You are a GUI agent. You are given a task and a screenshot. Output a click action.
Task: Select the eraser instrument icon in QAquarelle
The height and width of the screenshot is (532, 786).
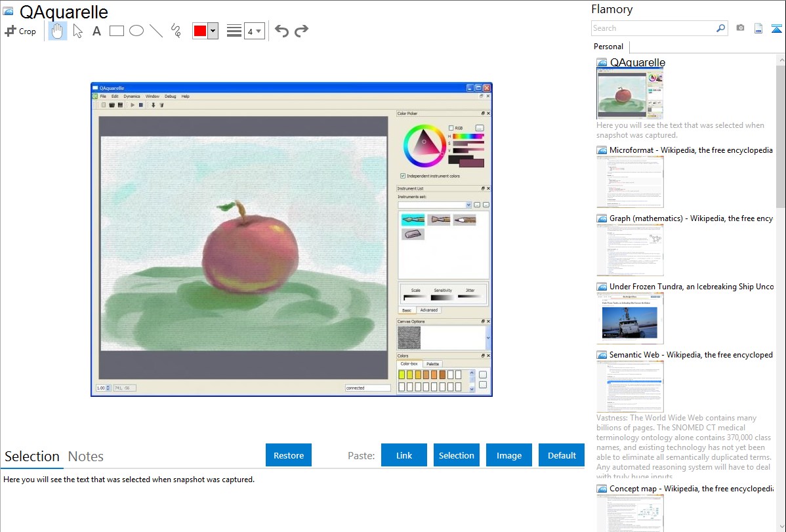pyautogui.click(x=413, y=234)
